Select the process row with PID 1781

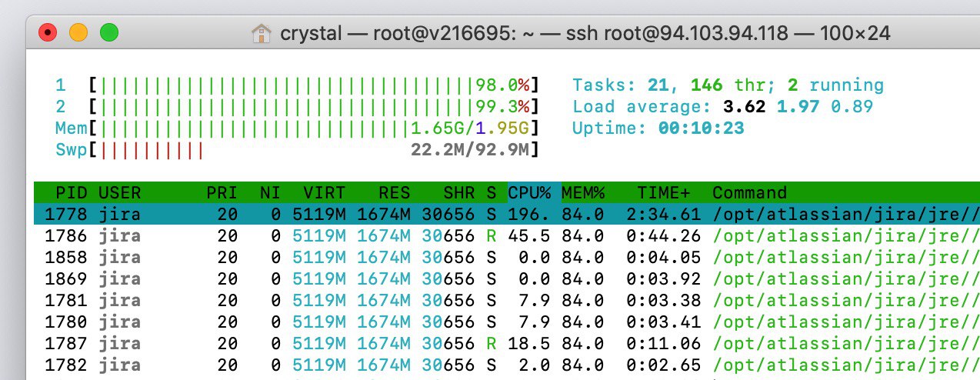[507, 300]
